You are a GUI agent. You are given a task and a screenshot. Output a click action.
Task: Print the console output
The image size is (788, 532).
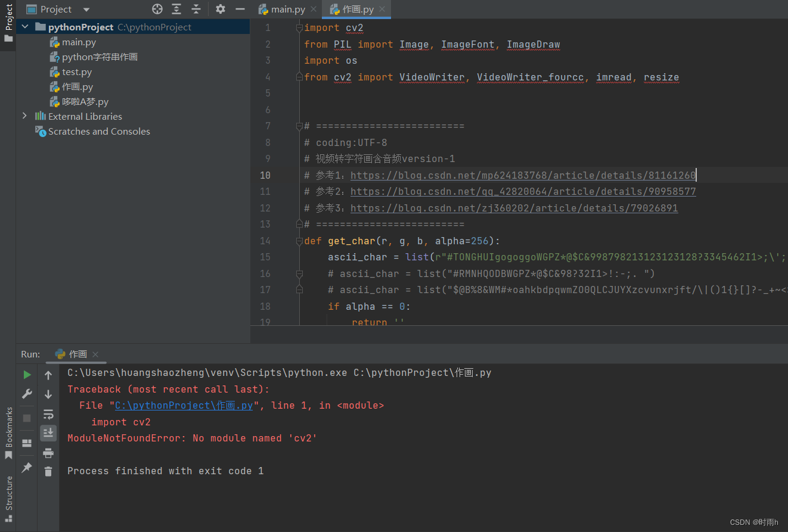(48, 453)
